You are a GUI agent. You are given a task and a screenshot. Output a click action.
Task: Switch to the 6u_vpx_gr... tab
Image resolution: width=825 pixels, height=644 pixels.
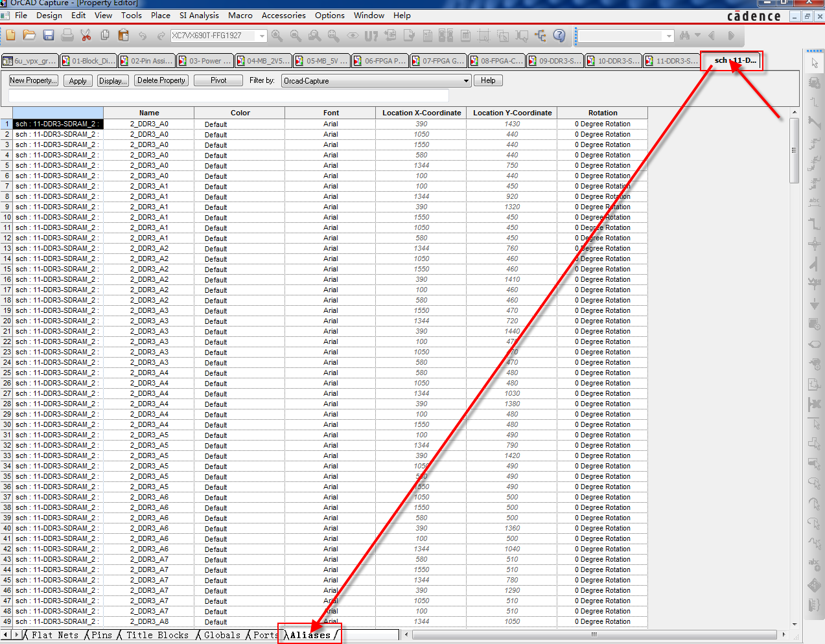[x=30, y=61]
